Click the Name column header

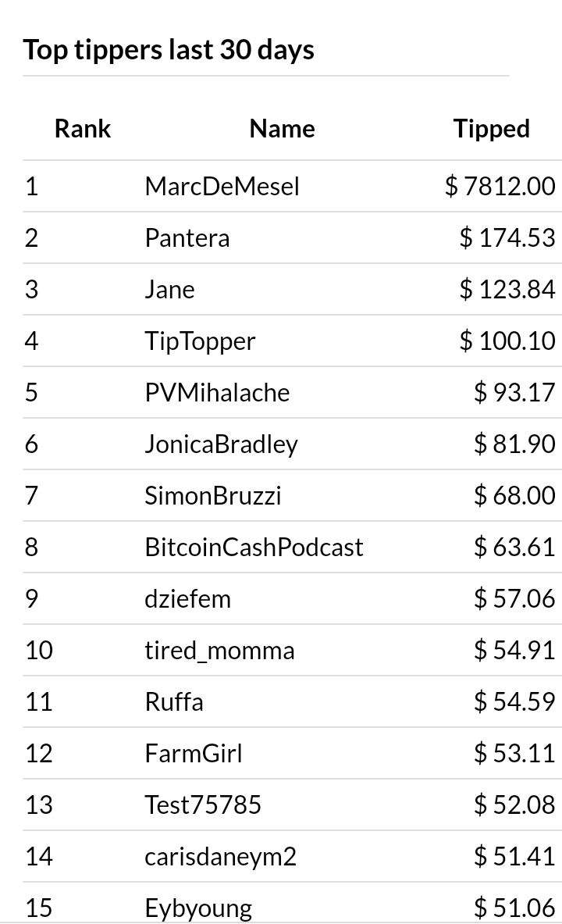pyautogui.click(x=283, y=128)
